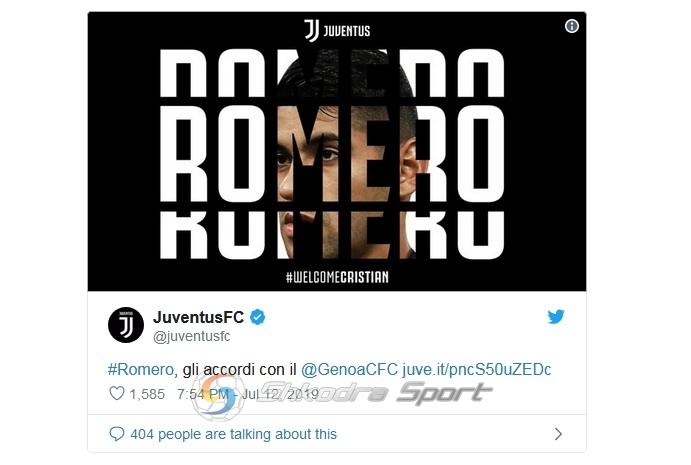Open the JuventusFC account name

[198, 317]
